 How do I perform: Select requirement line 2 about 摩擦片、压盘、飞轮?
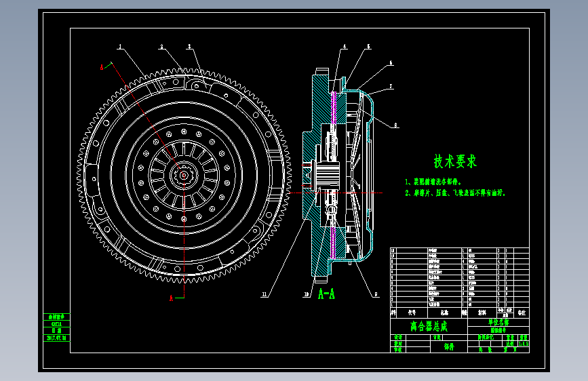pyautogui.click(x=455, y=193)
